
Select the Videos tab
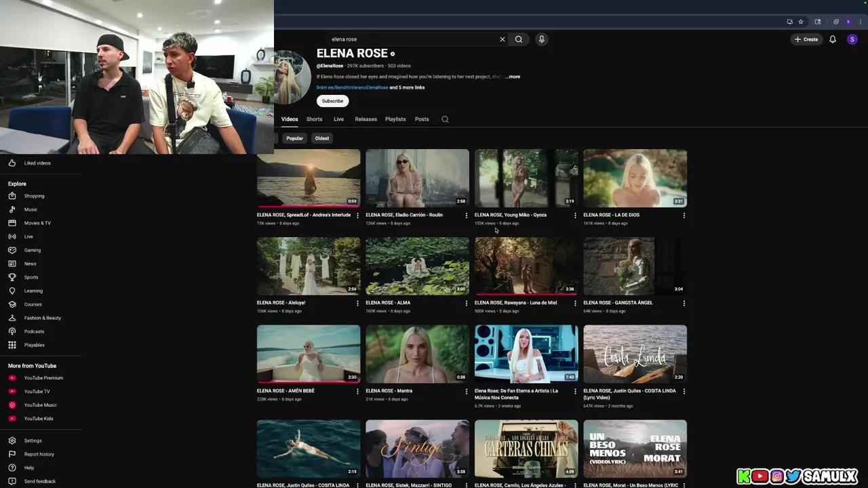[290, 119]
